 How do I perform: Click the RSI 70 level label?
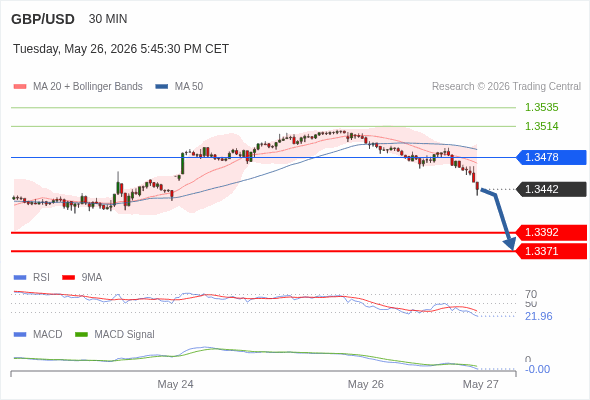[531, 294]
